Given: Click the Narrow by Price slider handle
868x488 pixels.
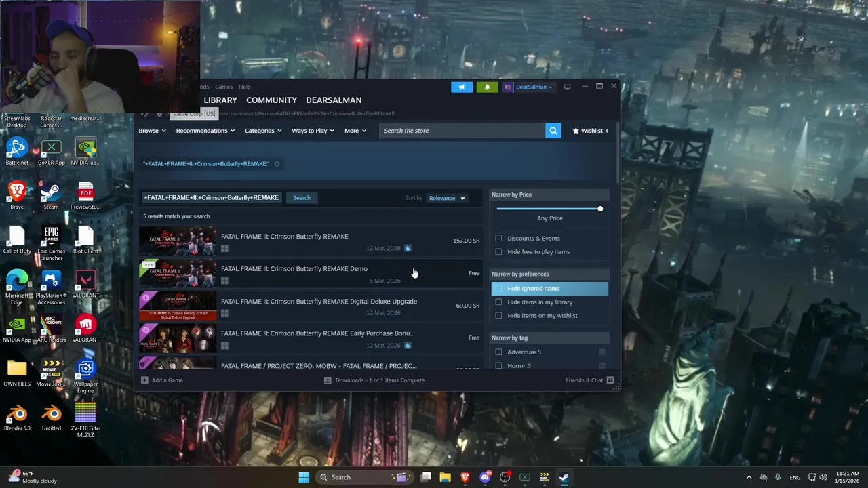Looking at the screenshot, I should click(x=600, y=209).
